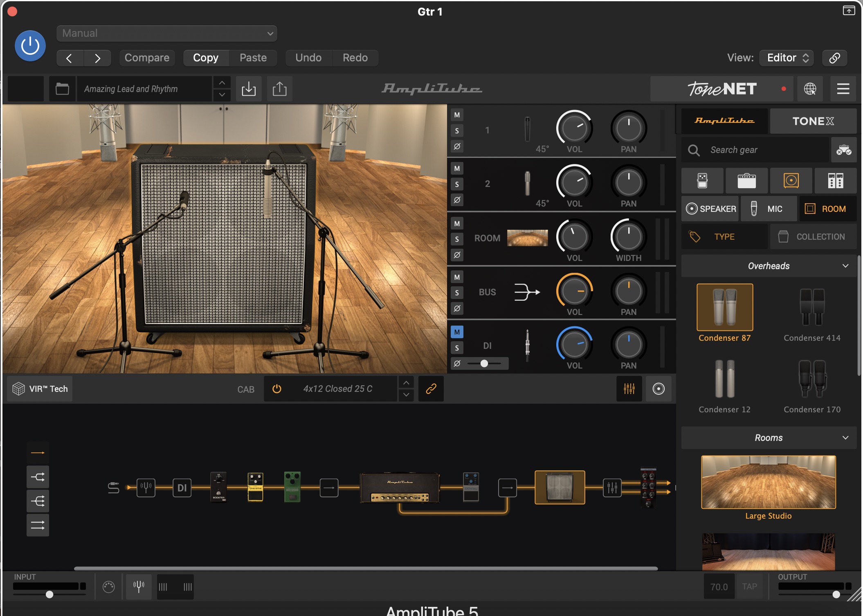
Task: Mute mic channel 2
Action: tap(457, 169)
